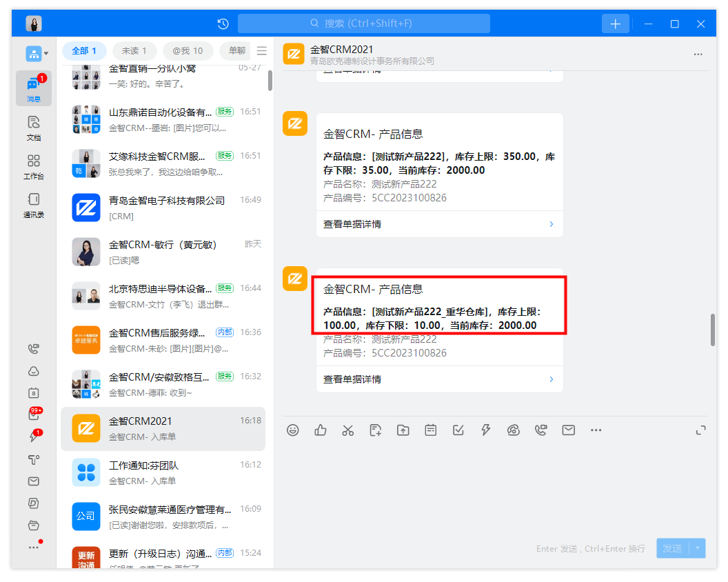Image resolution: width=728 pixels, height=582 pixels.
Task: Send a thumbs-up like
Action: (x=321, y=430)
